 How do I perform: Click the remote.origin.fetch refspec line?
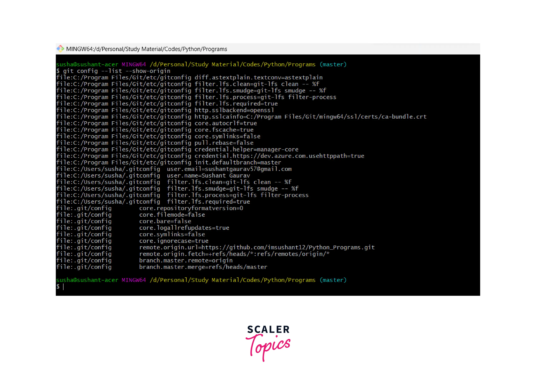(x=234, y=254)
